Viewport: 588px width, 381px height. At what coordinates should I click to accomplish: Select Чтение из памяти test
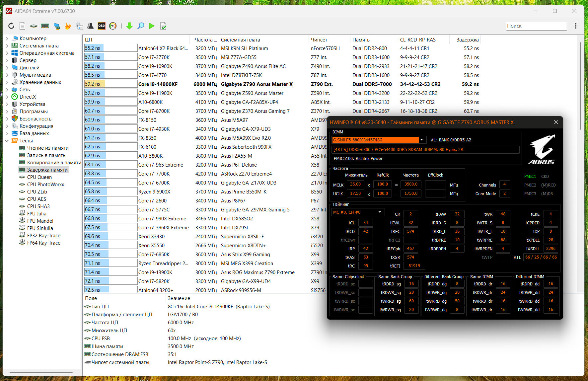48,148
